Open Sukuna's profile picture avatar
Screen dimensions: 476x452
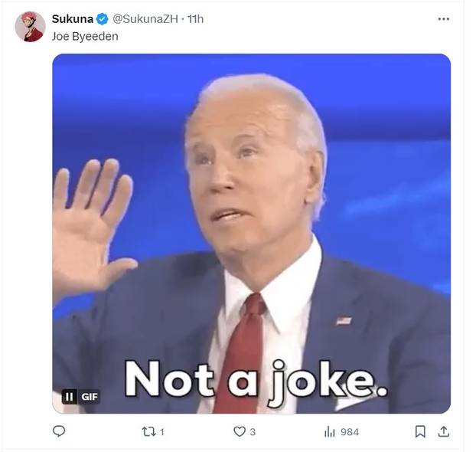(x=29, y=26)
